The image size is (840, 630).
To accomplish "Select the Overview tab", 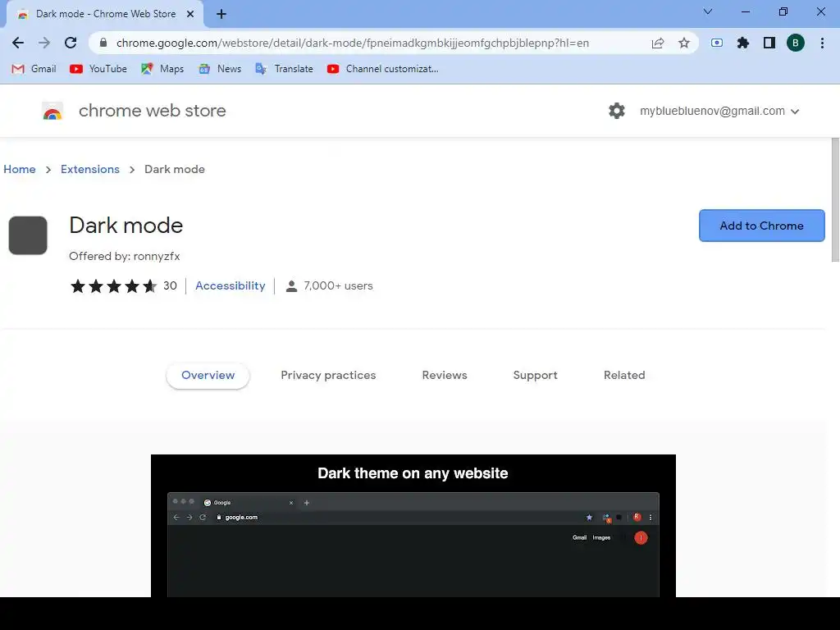I will 208,376.
